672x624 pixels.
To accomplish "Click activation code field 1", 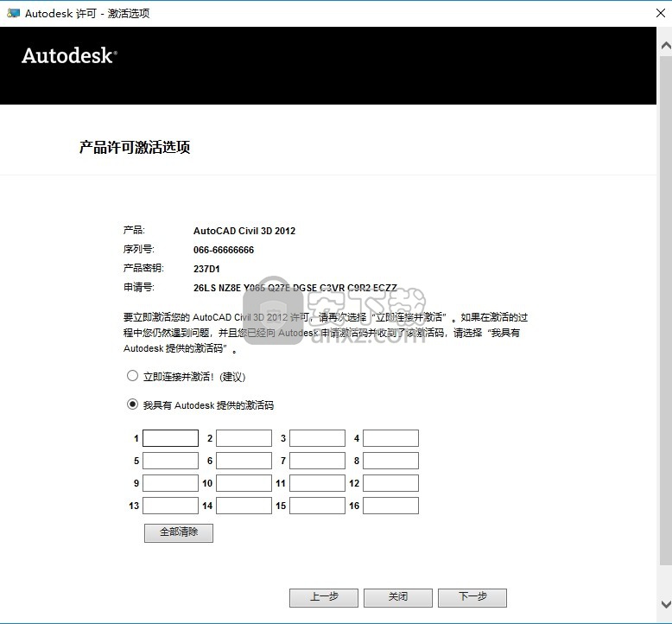I will [x=170, y=438].
